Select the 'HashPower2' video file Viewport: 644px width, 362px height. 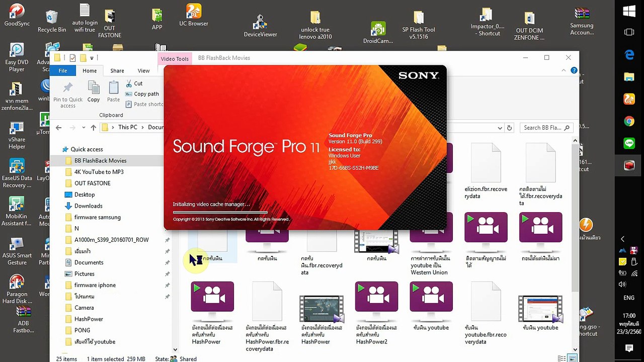coord(376,313)
